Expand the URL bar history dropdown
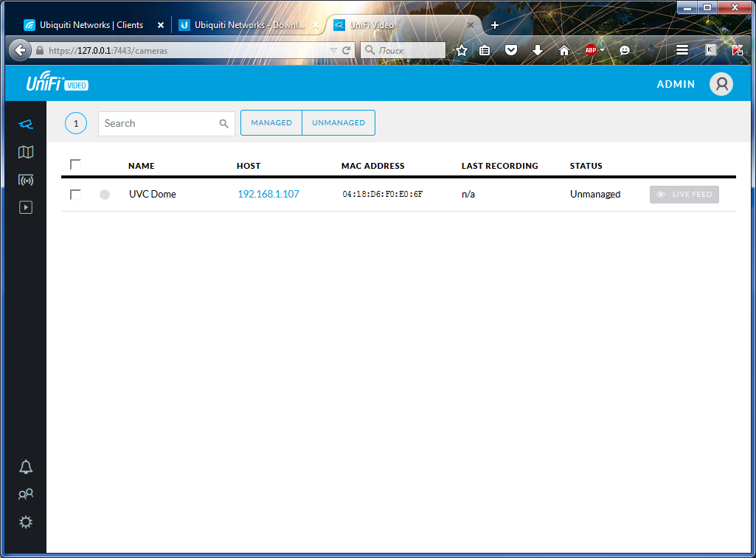Screen dimensions: 756x558 333,51
